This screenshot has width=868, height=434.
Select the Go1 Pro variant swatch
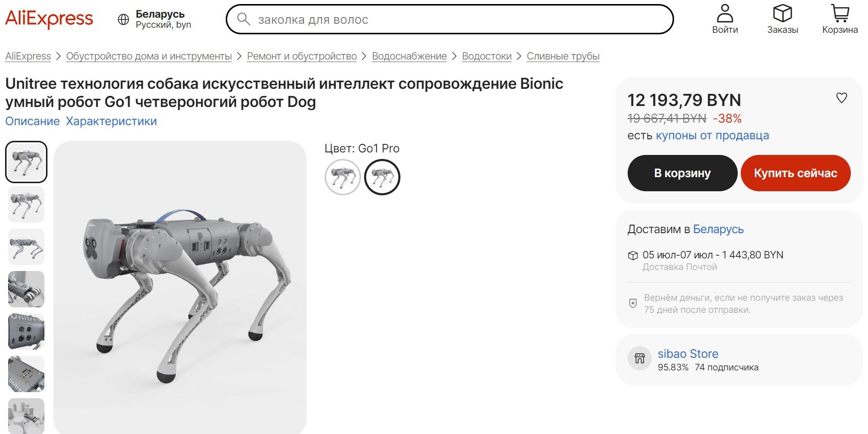pos(382,177)
